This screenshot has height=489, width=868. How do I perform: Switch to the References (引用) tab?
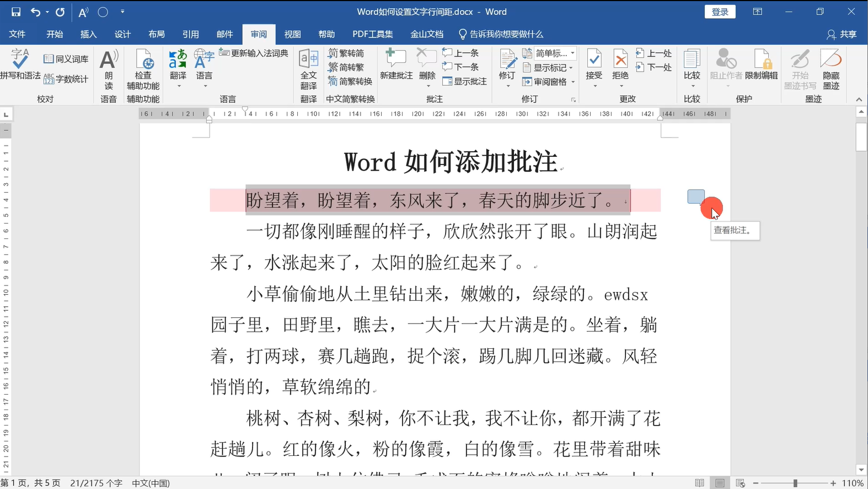pyautogui.click(x=191, y=34)
